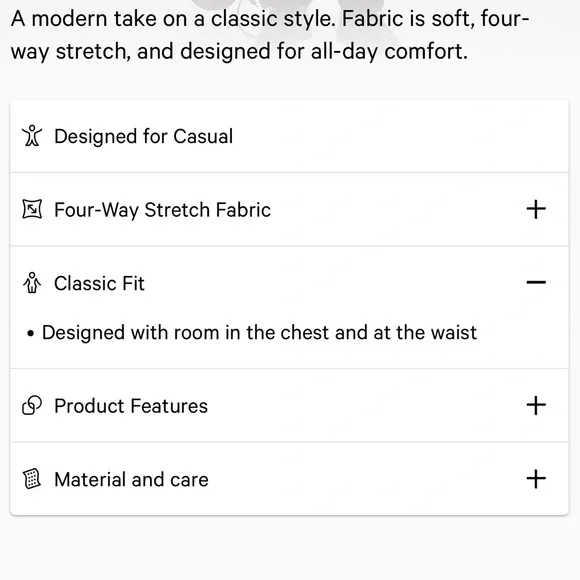The width and height of the screenshot is (580, 580).
Task: Click the Classic Fit body icon
Action: [32, 283]
